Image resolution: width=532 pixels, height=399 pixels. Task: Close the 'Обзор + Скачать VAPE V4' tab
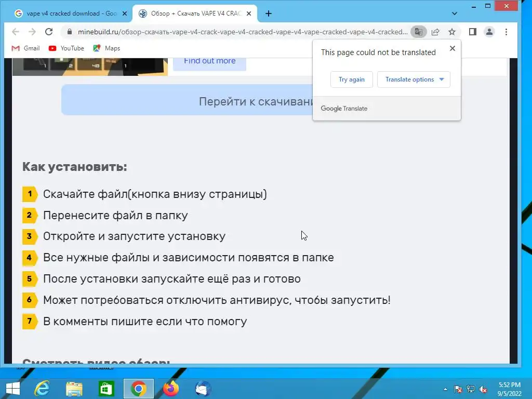(249, 14)
